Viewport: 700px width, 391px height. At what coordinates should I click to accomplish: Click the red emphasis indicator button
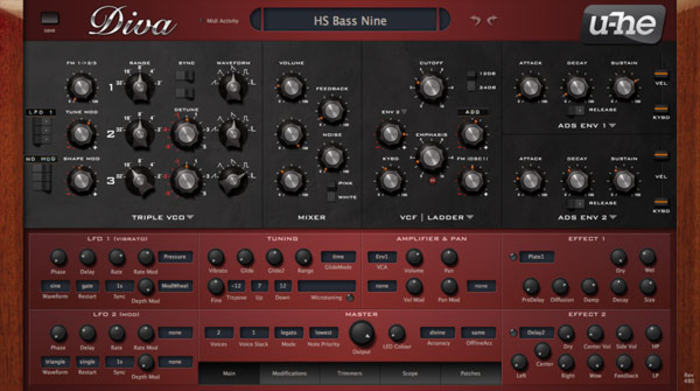432,180
